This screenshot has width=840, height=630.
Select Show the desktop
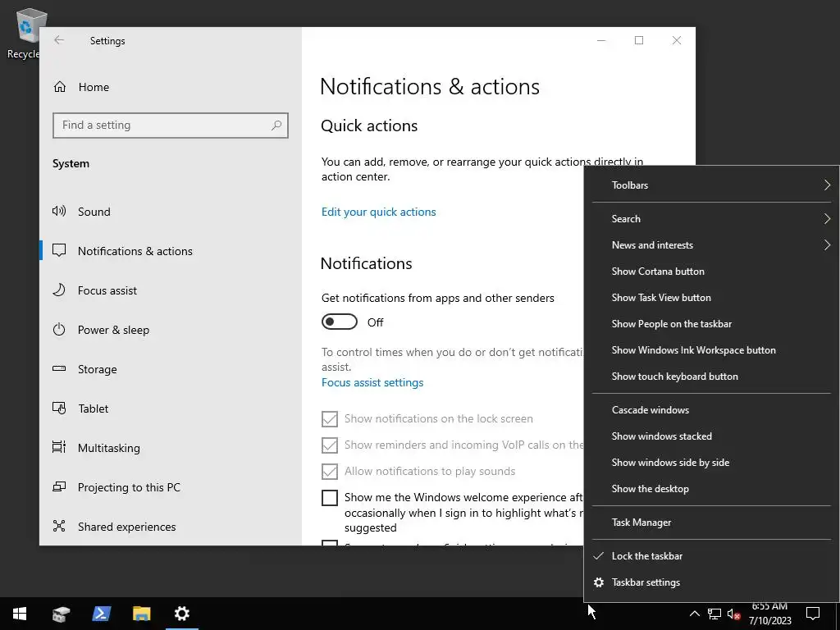click(x=711, y=489)
